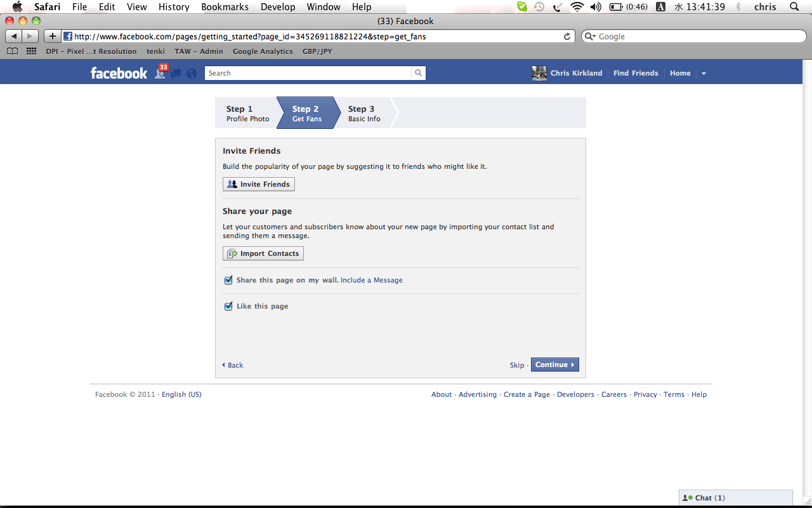Image resolution: width=812 pixels, height=508 pixels.
Task: Click the Wi-Fi status icon
Action: point(577,6)
